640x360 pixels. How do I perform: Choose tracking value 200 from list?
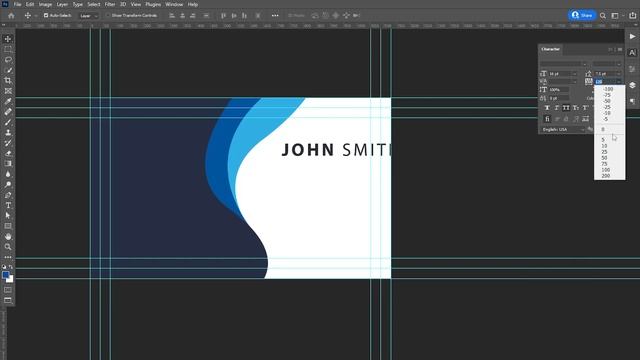point(606,176)
